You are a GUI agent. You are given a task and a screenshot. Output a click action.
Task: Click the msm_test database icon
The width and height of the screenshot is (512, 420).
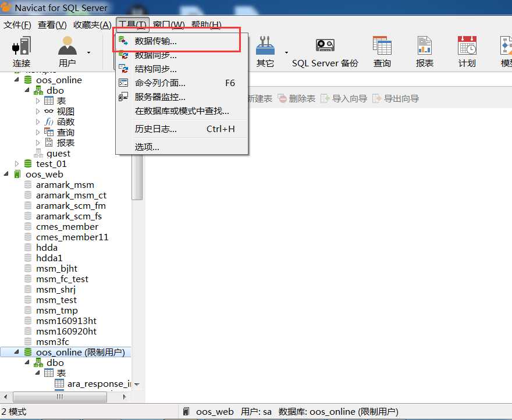pyautogui.click(x=28, y=300)
